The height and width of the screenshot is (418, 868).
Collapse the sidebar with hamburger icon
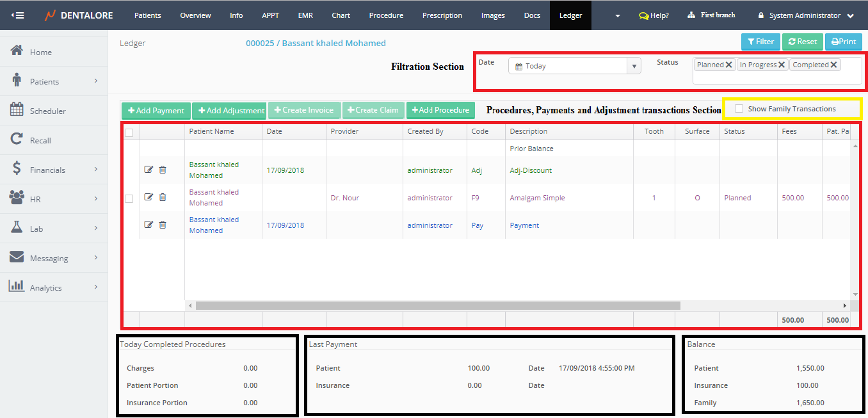tap(18, 15)
